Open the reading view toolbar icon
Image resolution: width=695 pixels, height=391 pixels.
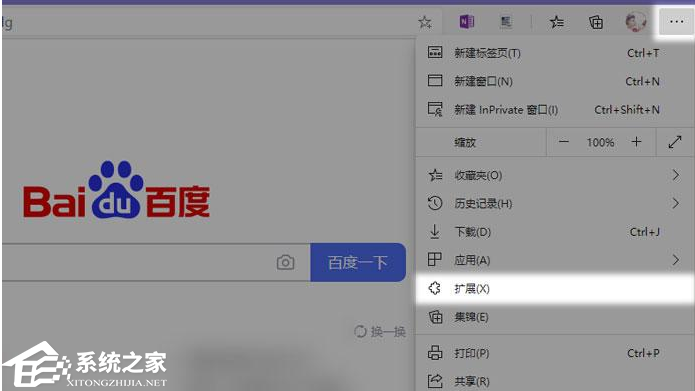506,22
